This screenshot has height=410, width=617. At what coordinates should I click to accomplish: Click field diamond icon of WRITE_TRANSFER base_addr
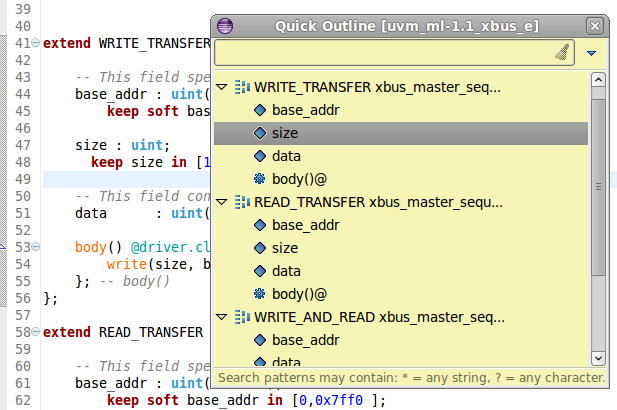(x=260, y=110)
